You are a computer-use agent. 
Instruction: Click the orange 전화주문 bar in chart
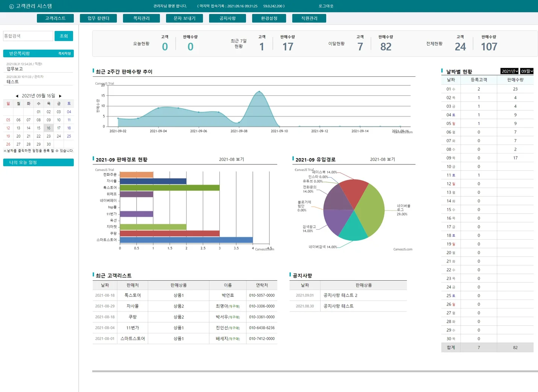pyautogui.click(x=136, y=175)
